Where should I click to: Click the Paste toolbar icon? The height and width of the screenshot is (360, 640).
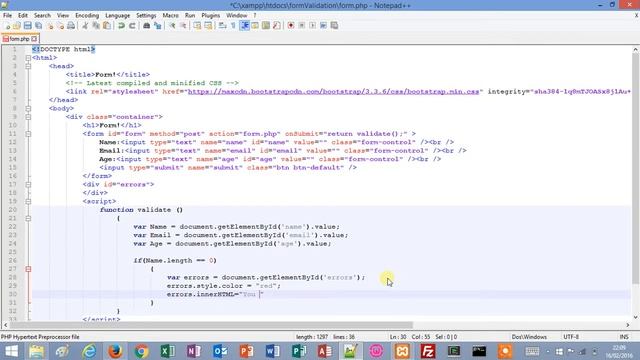coord(107,26)
